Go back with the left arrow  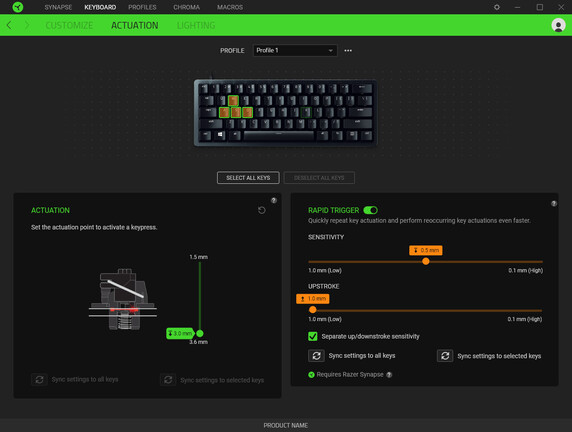coord(9,25)
